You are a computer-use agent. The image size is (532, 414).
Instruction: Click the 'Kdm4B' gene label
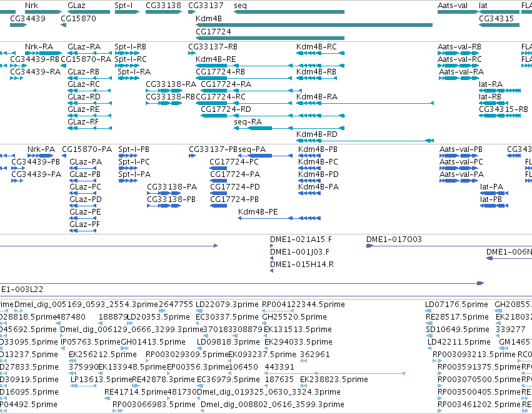pyautogui.click(x=209, y=19)
